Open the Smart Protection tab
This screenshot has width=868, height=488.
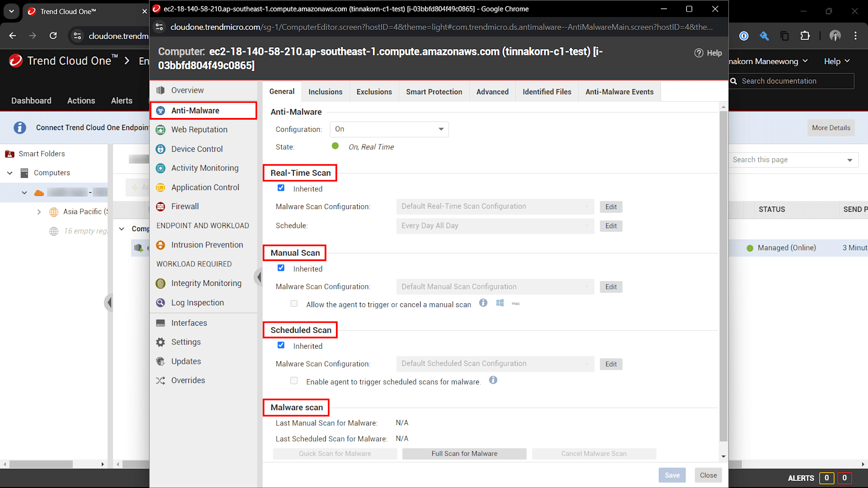click(434, 92)
